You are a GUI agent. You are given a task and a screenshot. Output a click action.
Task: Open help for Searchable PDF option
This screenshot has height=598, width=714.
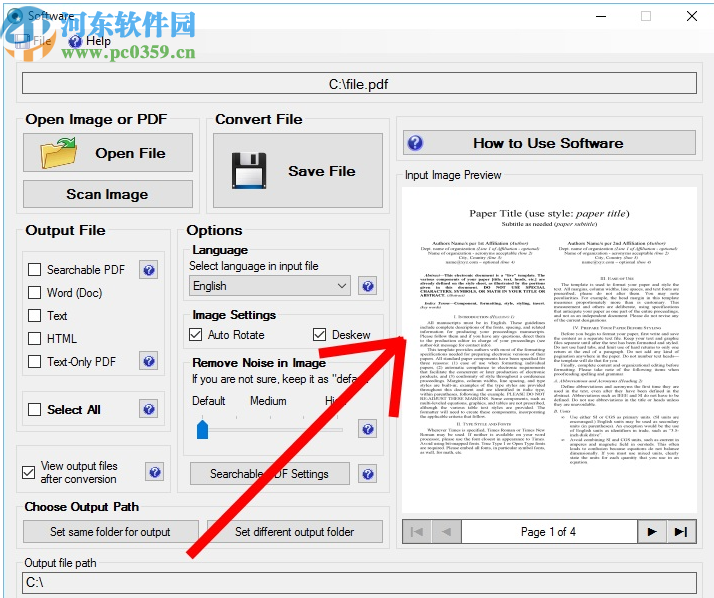click(x=148, y=270)
